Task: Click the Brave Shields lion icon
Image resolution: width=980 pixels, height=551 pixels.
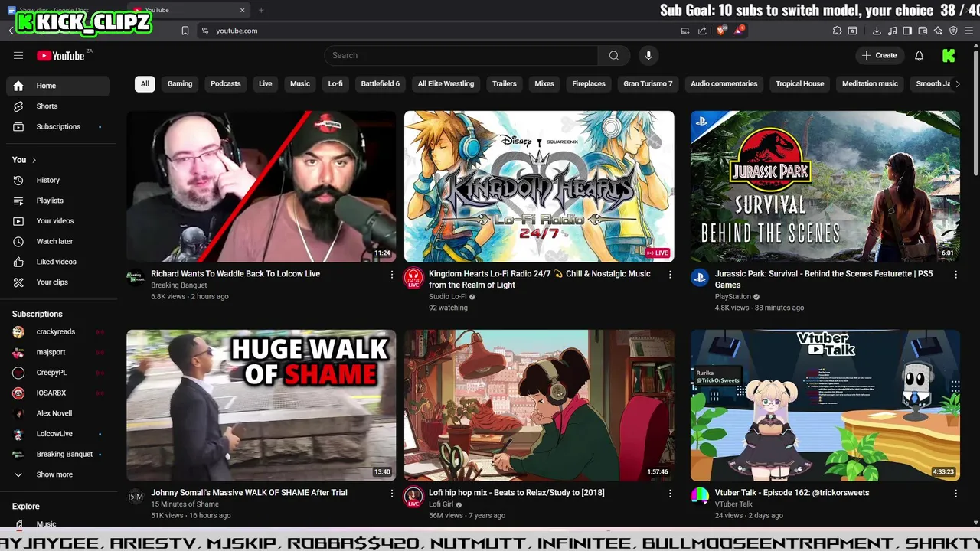Action: pyautogui.click(x=720, y=31)
